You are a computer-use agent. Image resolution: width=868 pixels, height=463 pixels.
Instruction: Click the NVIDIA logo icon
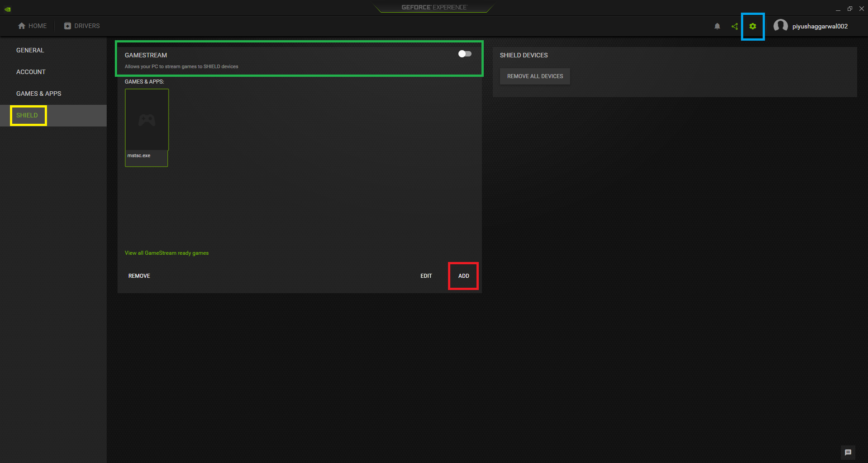coord(8,9)
